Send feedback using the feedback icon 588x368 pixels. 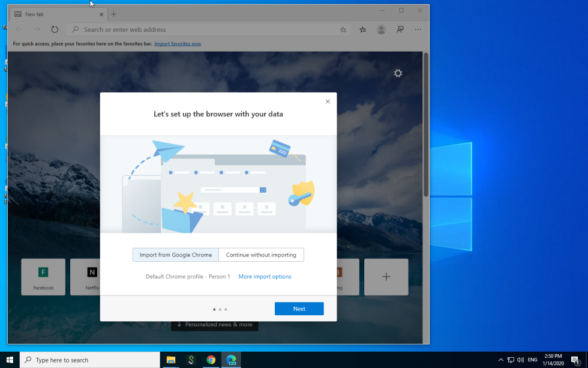pos(400,29)
